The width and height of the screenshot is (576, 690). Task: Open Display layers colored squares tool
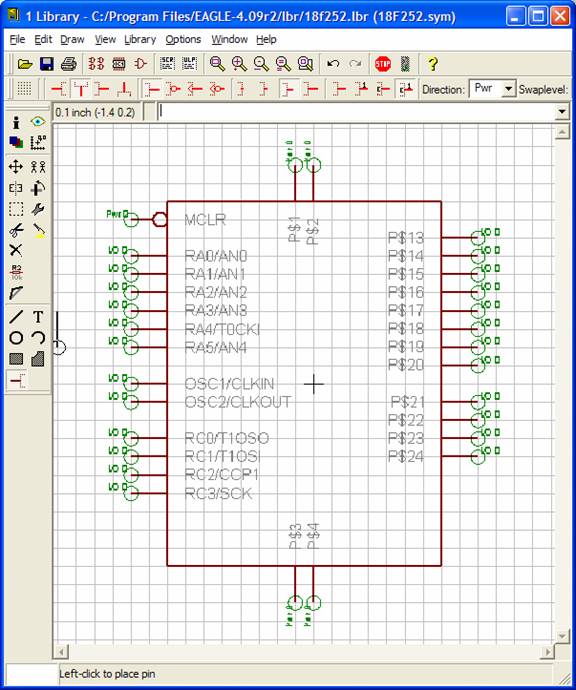point(16,142)
